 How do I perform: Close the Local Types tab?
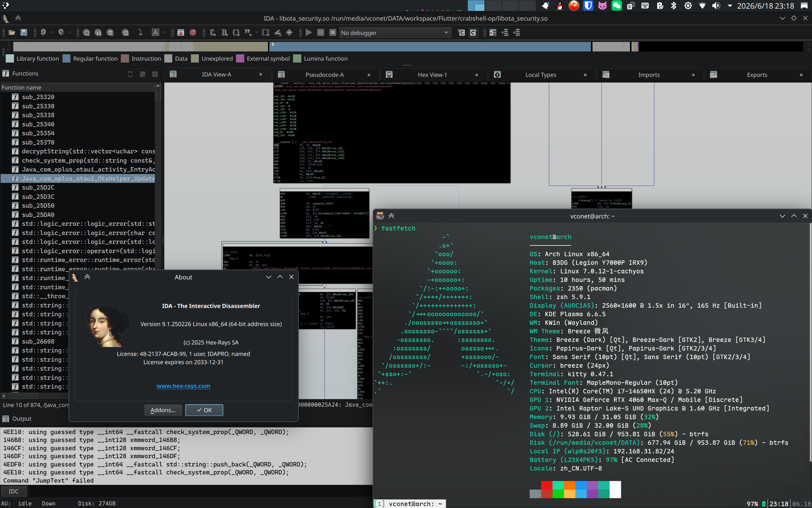[x=585, y=75]
